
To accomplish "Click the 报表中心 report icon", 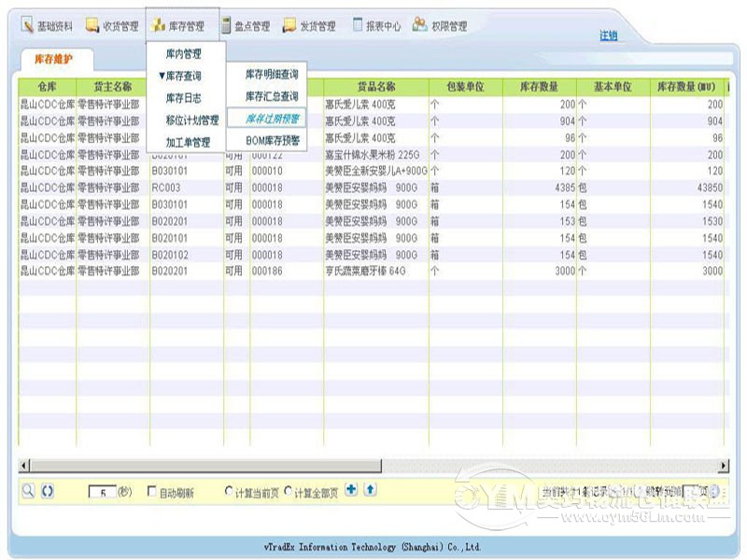I will coord(358,24).
